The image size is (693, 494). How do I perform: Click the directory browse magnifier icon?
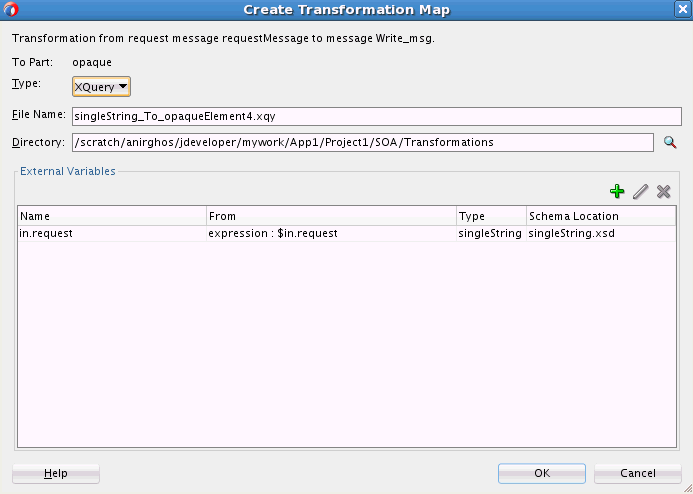coord(671,142)
